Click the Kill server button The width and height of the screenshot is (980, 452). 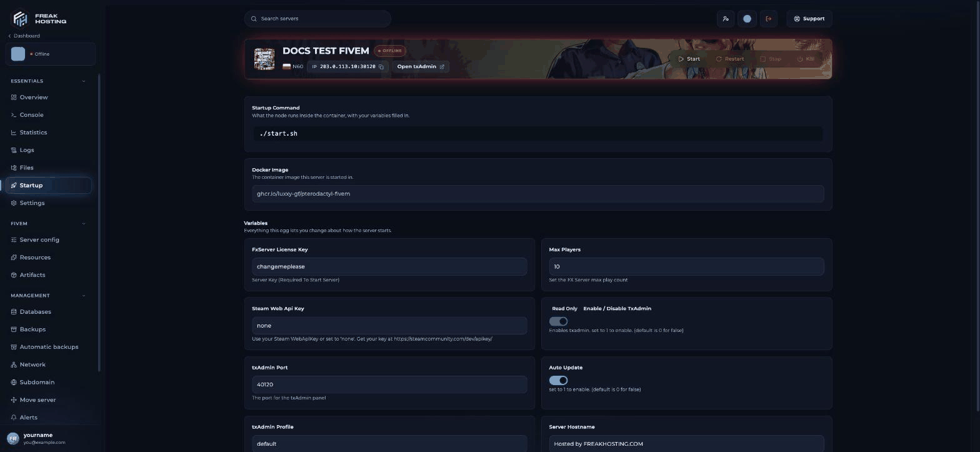(x=806, y=59)
